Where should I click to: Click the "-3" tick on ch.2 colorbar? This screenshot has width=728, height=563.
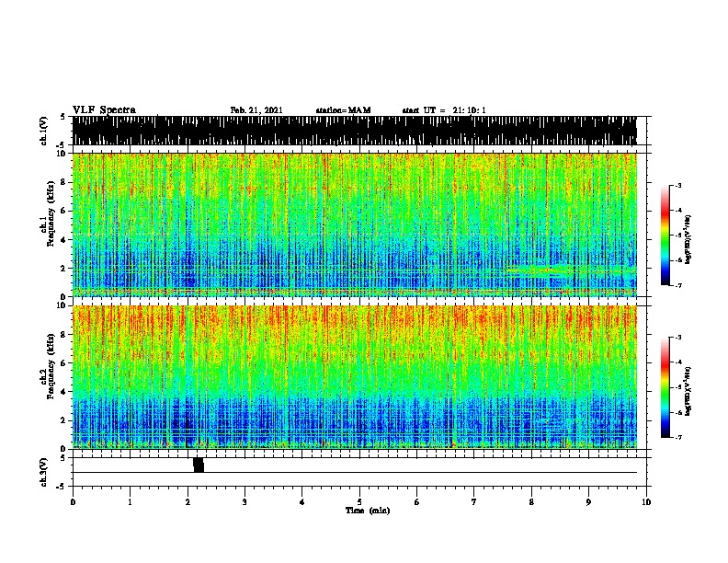[678, 338]
